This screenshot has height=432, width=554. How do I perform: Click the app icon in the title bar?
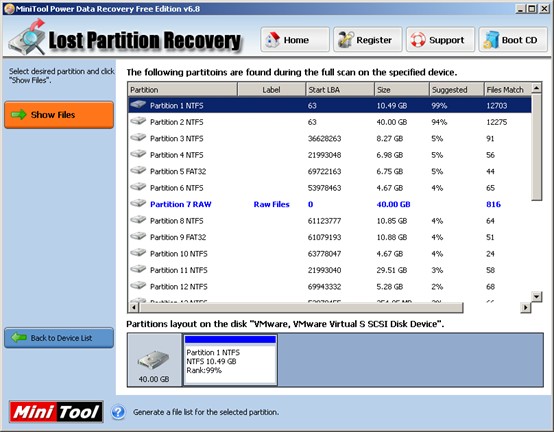pyautogui.click(x=9, y=8)
